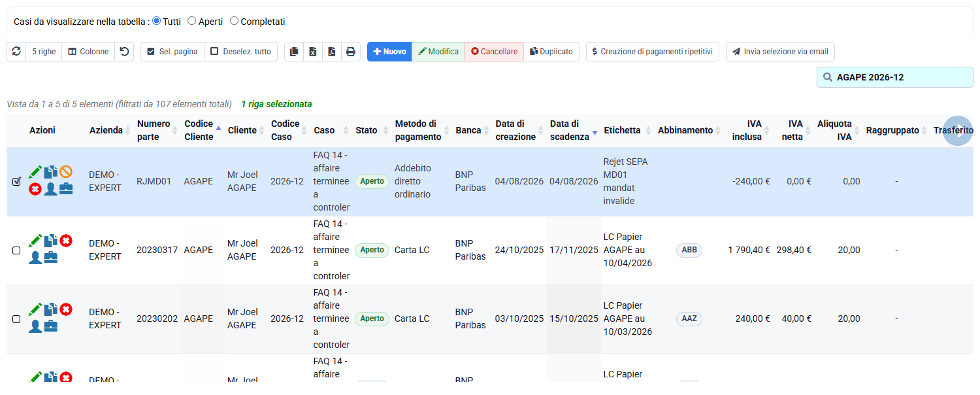Check the checkbox for row 20230202

click(16, 318)
